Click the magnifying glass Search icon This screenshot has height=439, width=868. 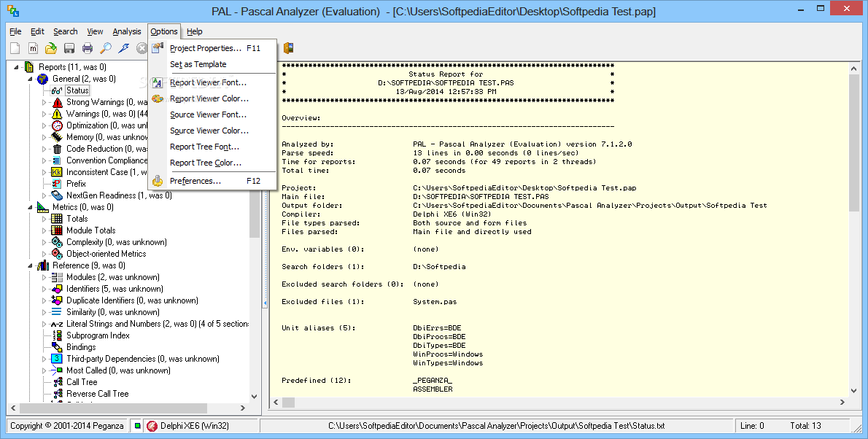(105, 48)
